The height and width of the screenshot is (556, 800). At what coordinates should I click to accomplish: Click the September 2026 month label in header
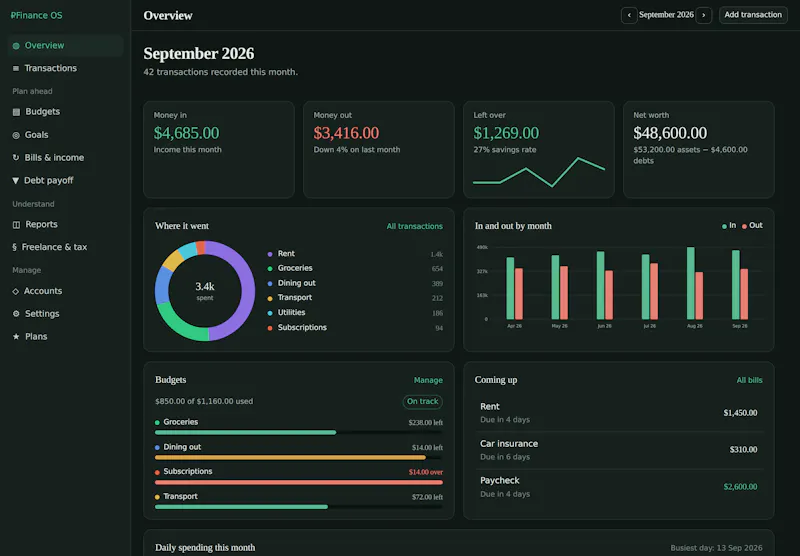[666, 15]
